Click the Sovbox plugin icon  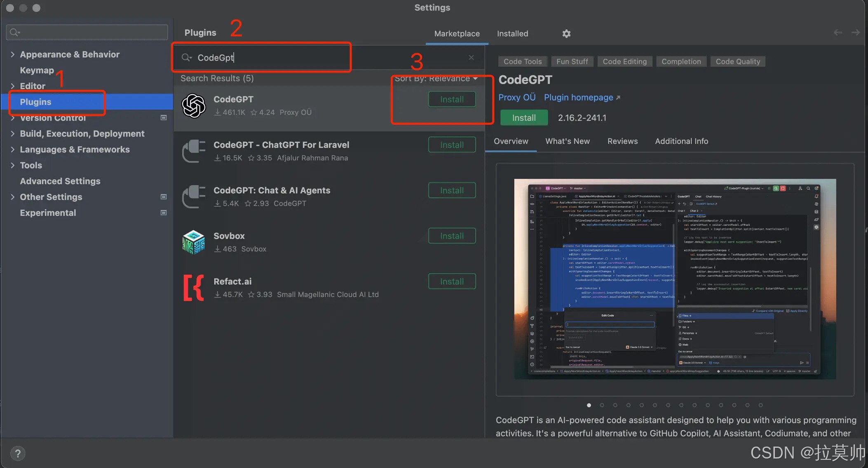coord(193,242)
